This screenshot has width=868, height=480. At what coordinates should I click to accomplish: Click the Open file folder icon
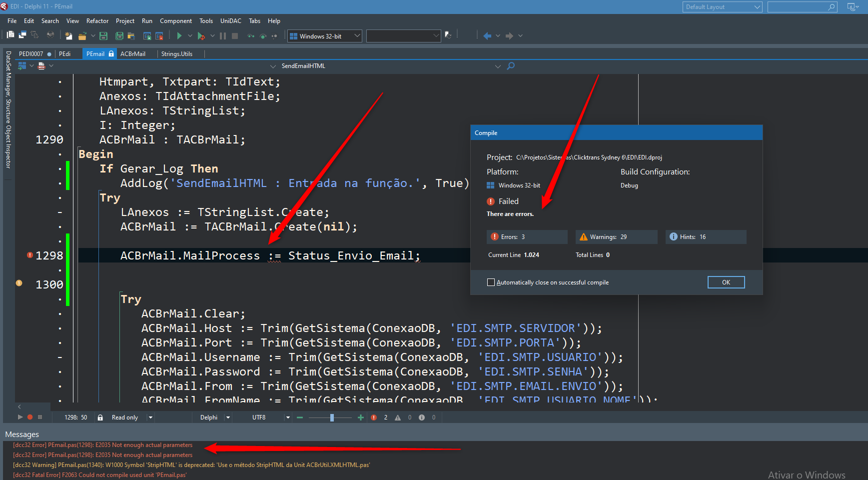[x=82, y=35]
